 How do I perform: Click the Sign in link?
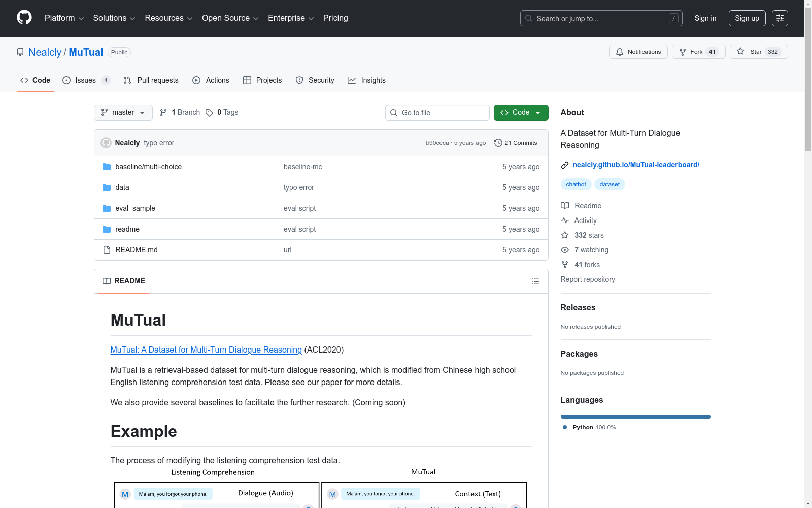(705, 18)
